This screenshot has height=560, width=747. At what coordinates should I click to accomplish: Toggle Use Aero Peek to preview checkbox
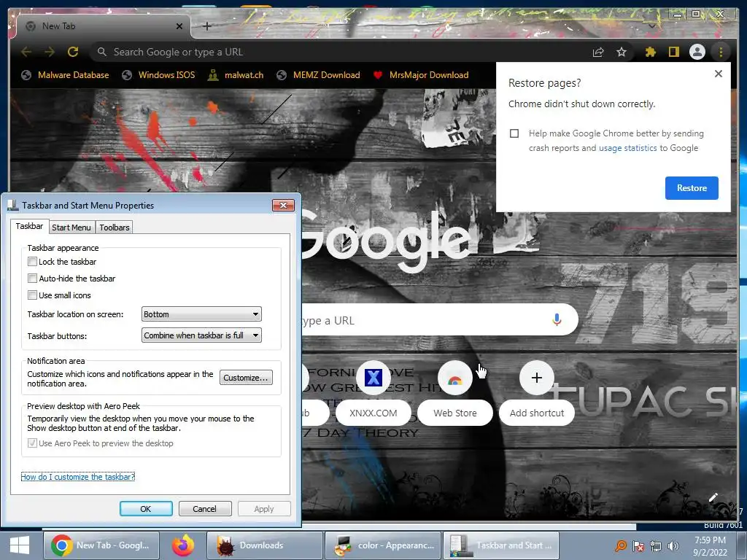[32, 443]
